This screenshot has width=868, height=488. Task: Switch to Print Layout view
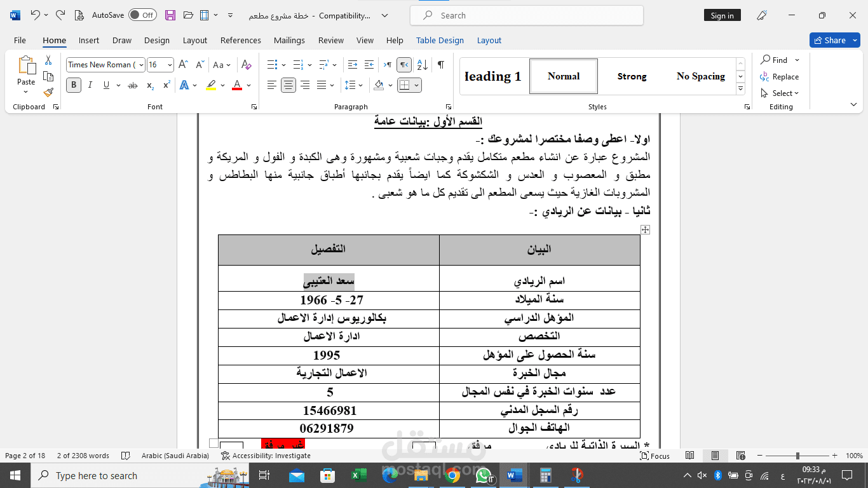point(715,456)
